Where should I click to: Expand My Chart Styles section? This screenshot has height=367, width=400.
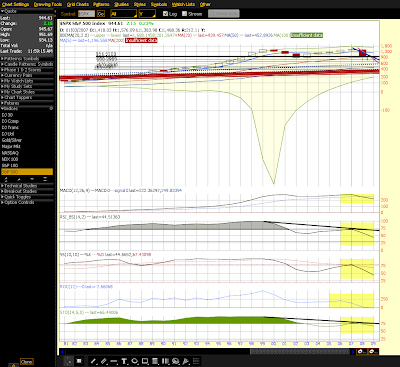[x=27, y=92]
